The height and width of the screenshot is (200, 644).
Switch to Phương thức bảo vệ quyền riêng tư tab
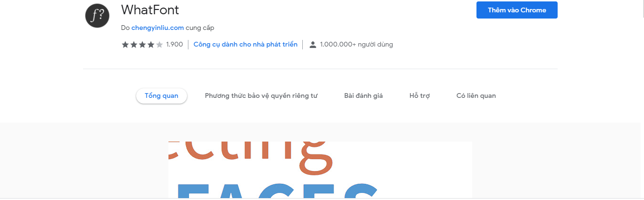pyautogui.click(x=261, y=95)
